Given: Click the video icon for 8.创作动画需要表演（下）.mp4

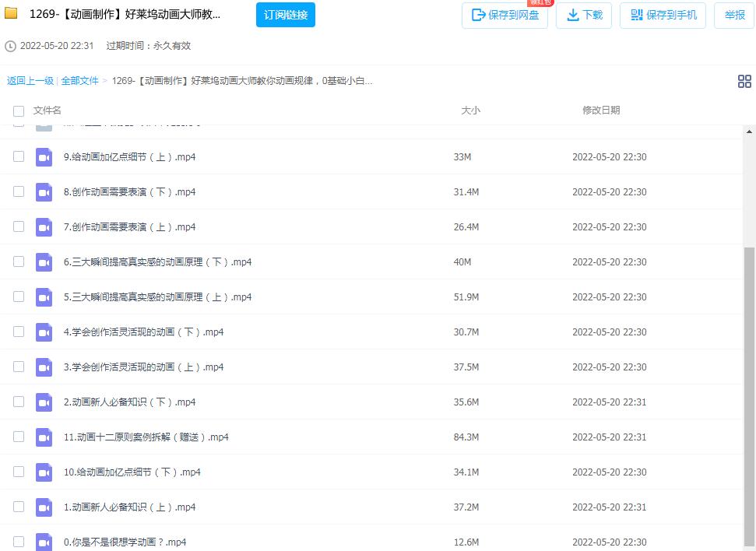Looking at the screenshot, I should pos(44,192).
